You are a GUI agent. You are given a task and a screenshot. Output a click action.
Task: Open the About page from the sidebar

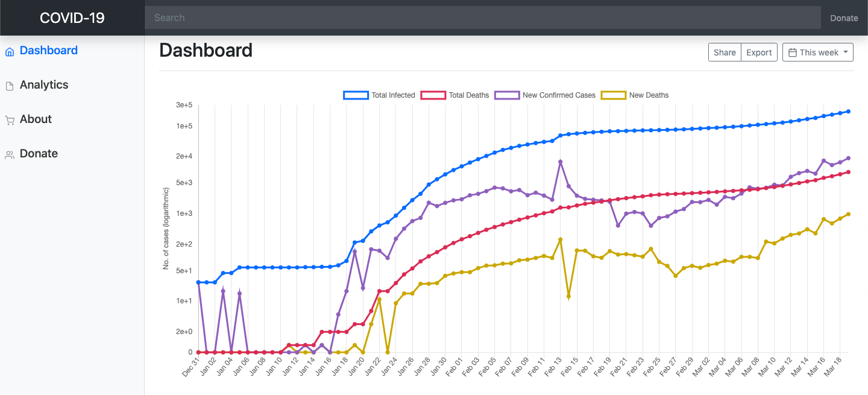pos(36,119)
